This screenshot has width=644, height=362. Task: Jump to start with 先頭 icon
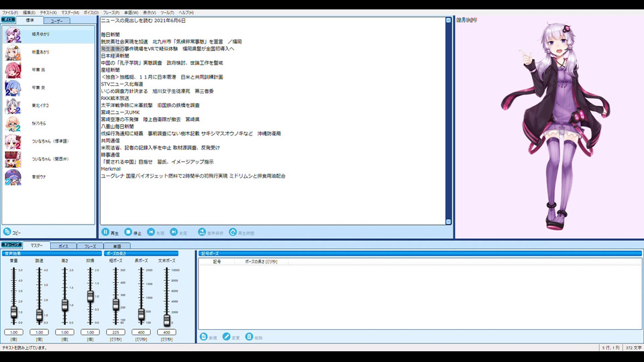click(151, 233)
